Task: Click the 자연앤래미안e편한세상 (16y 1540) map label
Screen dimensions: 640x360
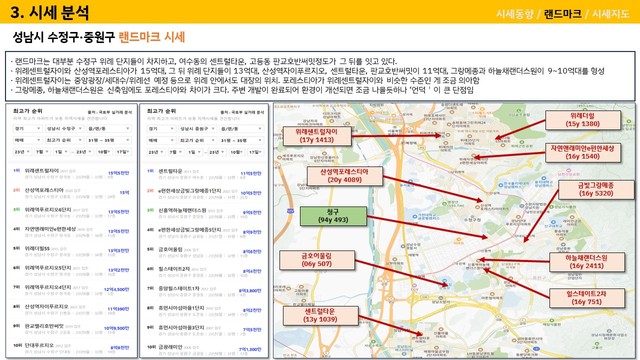Action: (583, 152)
